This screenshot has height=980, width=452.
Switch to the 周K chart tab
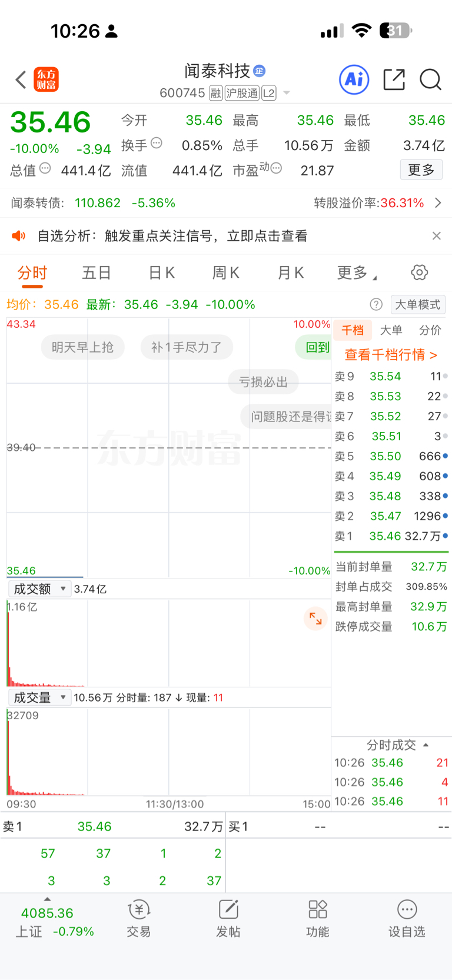(x=226, y=273)
